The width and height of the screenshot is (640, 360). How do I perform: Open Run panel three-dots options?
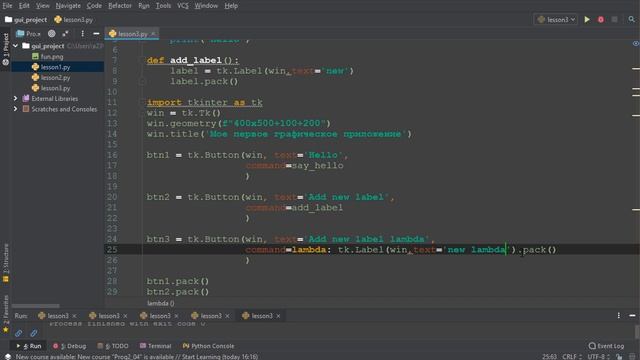tap(619, 316)
